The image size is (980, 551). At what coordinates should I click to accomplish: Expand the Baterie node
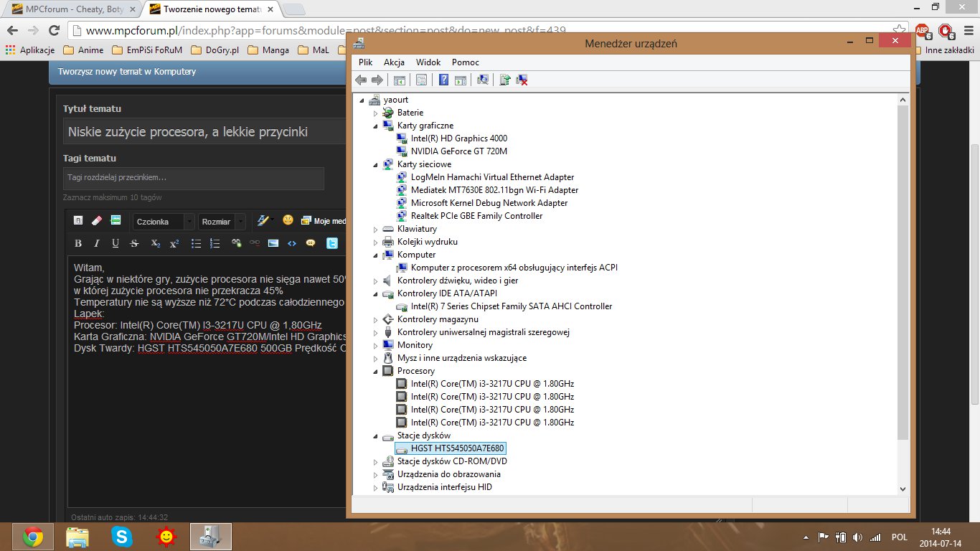click(x=375, y=113)
